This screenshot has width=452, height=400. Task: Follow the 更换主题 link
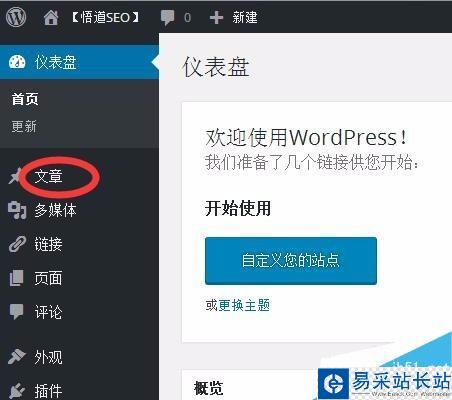[244, 305]
